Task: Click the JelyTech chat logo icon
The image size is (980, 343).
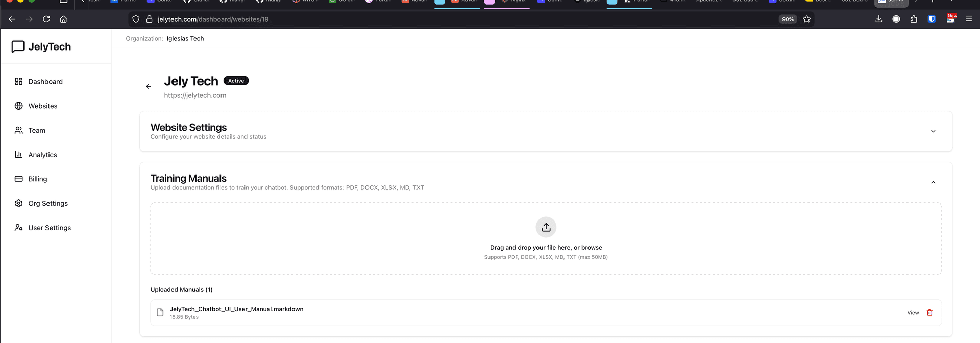Action: [x=18, y=46]
